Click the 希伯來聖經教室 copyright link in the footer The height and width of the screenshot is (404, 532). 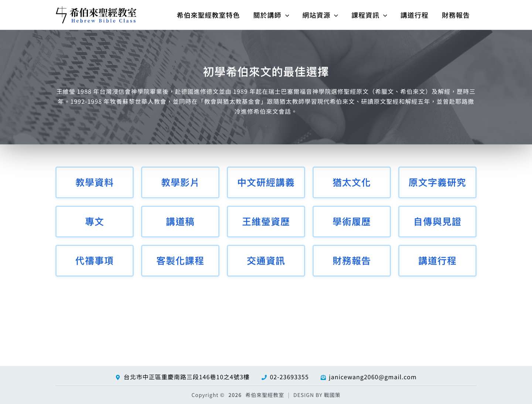coord(265,395)
